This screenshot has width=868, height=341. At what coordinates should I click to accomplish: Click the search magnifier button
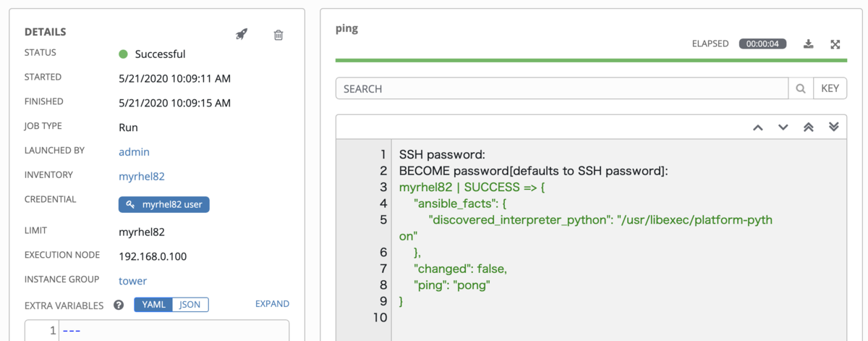click(x=801, y=88)
